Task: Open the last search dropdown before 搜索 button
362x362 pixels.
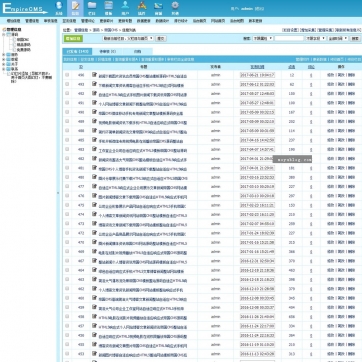Action: (x=338, y=38)
